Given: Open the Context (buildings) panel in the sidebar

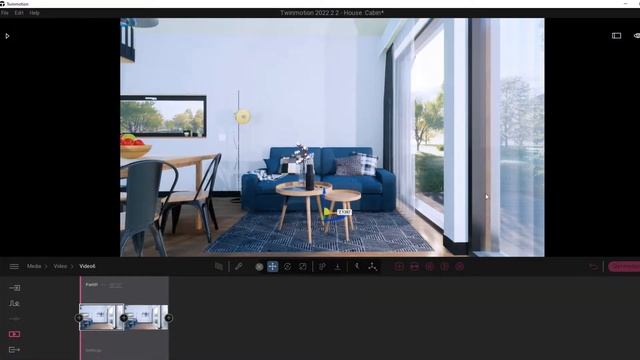Looking at the screenshot, I should (14, 303).
